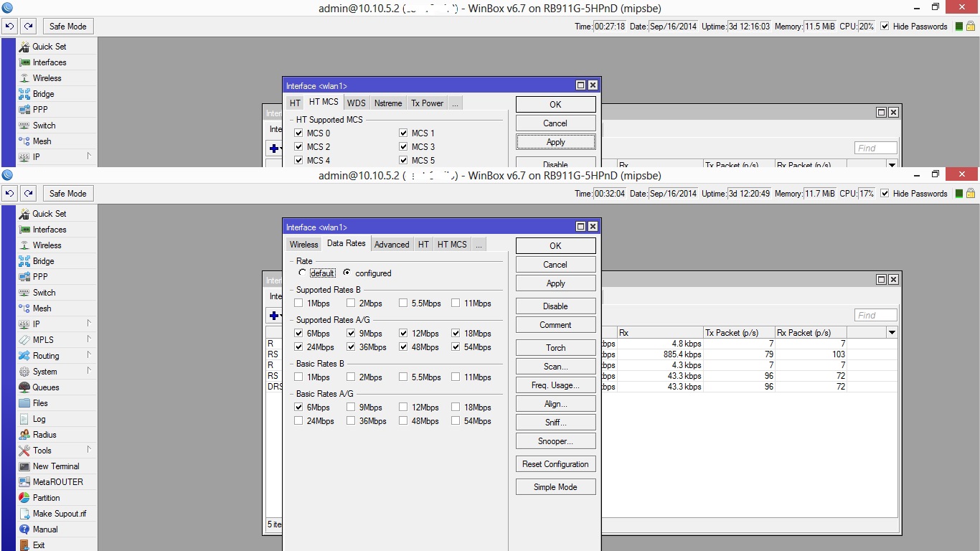Open the Log icon in the sidebar
The width and height of the screenshot is (980, 551).
pyautogui.click(x=24, y=419)
